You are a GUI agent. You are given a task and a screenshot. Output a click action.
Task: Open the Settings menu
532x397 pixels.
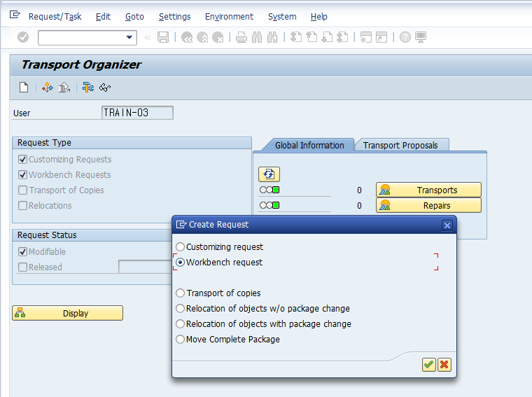coord(175,17)
